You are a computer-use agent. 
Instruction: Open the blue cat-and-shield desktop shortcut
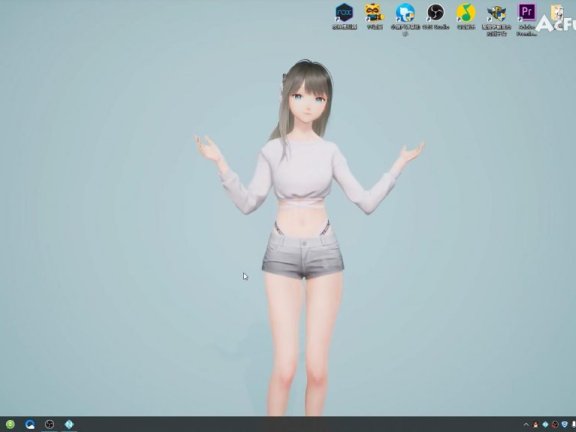click(x=405, y=19)
